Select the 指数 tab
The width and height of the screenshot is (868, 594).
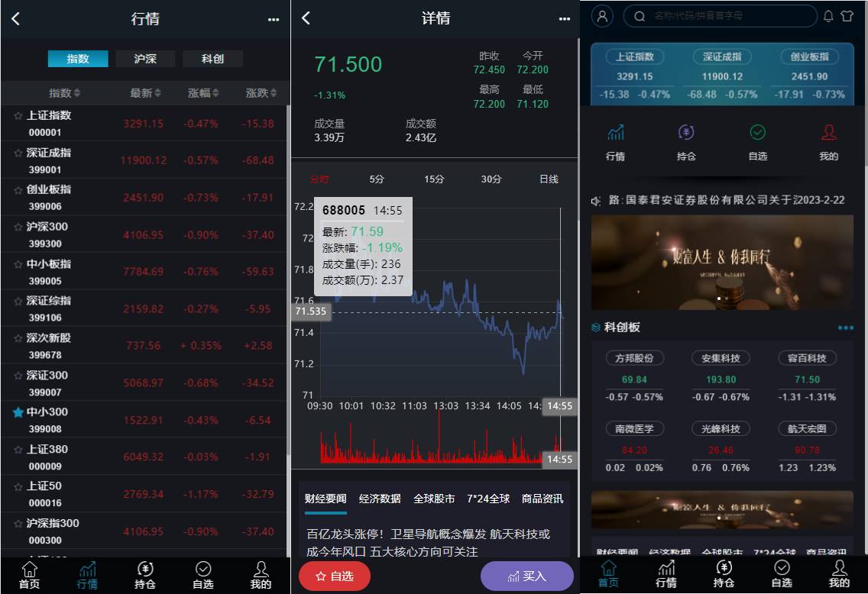coord(78,59)
